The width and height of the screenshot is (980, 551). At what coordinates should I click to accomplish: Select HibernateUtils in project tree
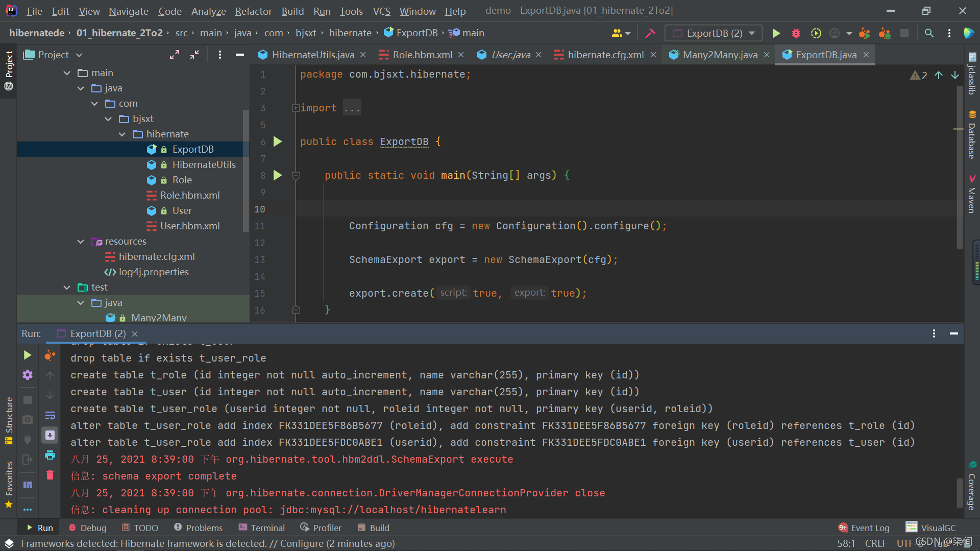tap(204, 164)
